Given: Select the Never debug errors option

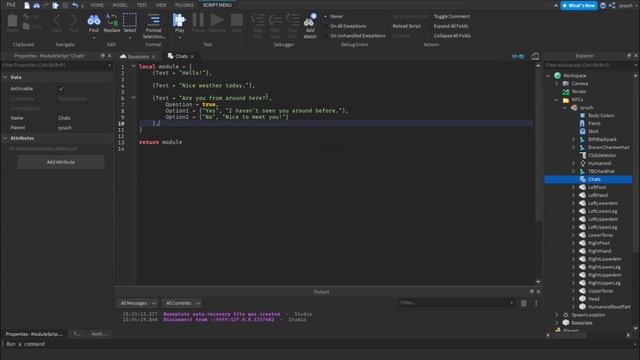Looking at the screenshot, I should pos(336,16).
